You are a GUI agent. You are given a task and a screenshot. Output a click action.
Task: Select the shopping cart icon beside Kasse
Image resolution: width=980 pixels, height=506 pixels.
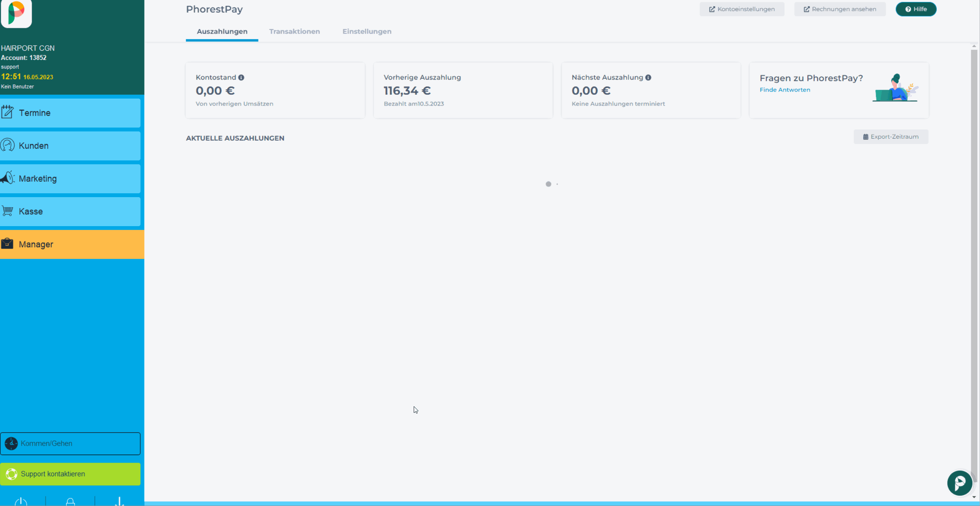(x=7, y=211)
